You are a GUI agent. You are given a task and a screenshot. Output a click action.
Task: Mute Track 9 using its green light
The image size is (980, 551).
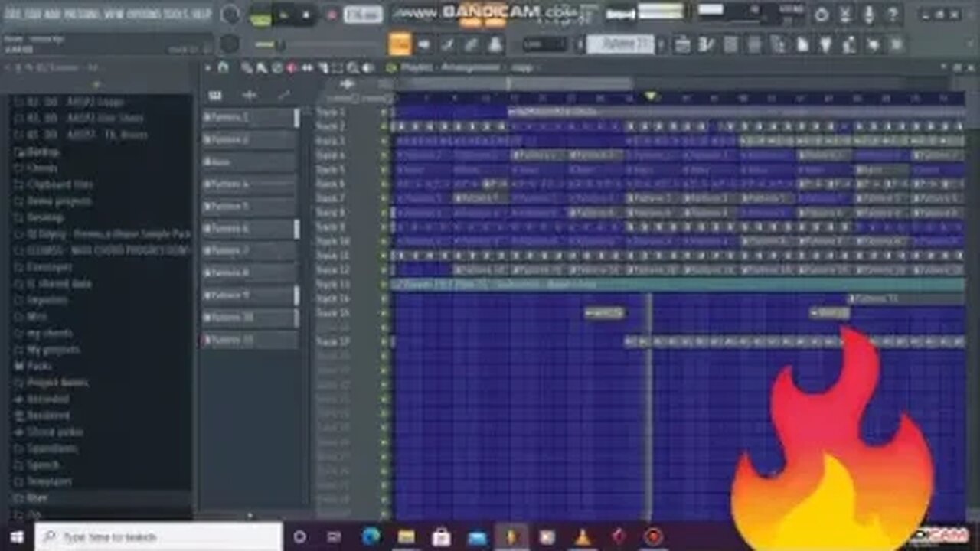385,227
